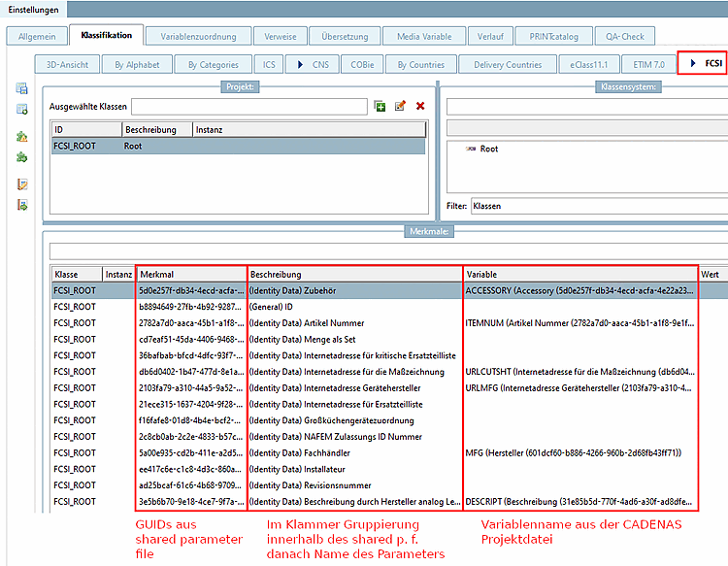Click the edit class pencil icon

tap(400, 106)
